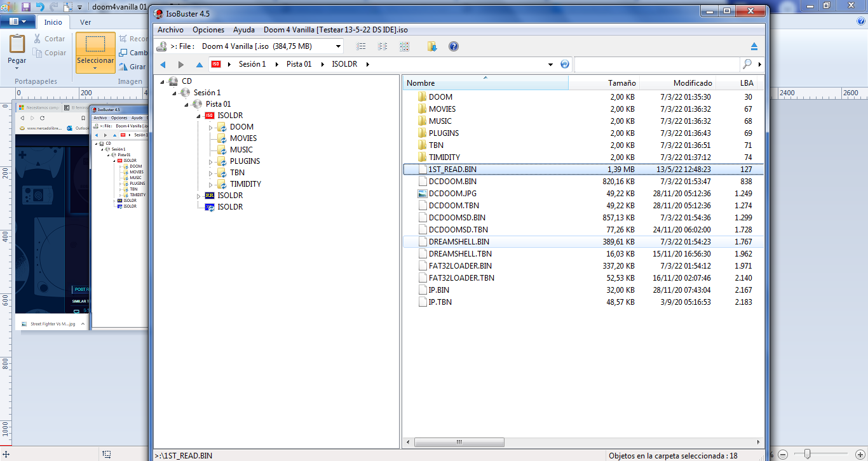Click the Joliet file-system icon of last ISOLDR
This screenshot has width=868, height=461.
tap(210, 207)
